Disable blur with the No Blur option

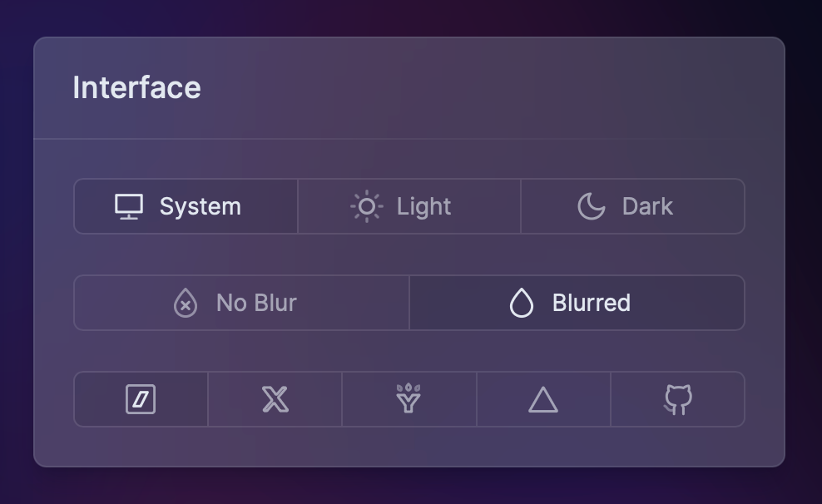(241, 304)
